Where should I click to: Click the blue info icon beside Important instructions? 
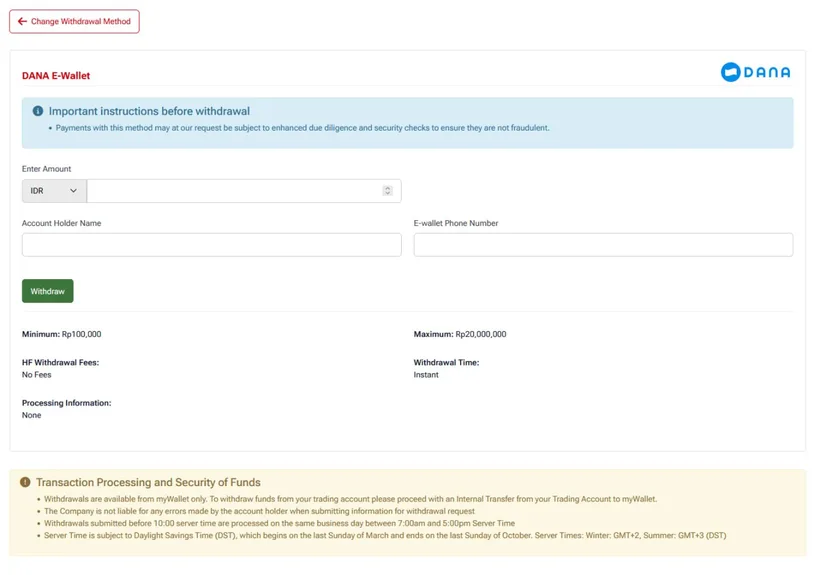[38, 111]
